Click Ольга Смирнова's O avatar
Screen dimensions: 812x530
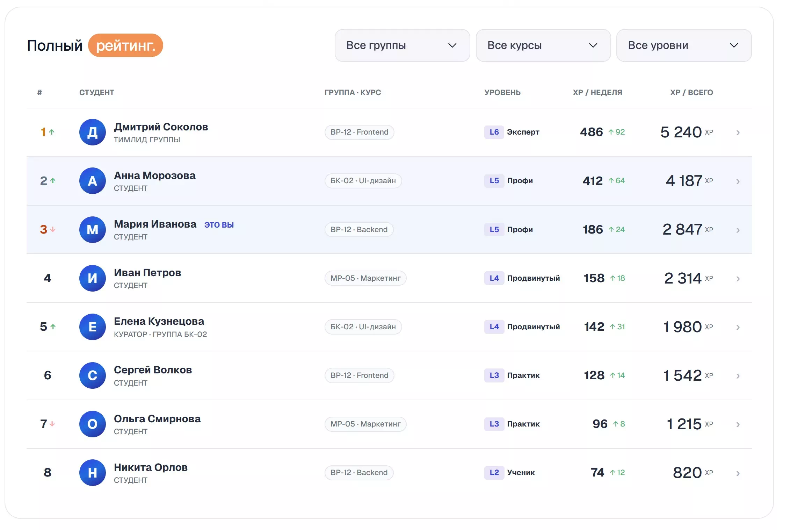click(x=93, y=424)
